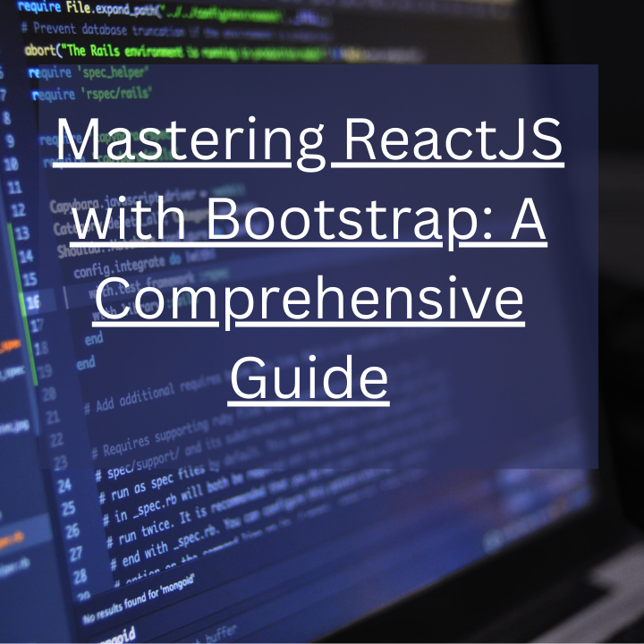This screenshot has width=644, height=644.
Task: Click the Mastering ReactJS with Bootstrap title
Action: tap(309, 259)
